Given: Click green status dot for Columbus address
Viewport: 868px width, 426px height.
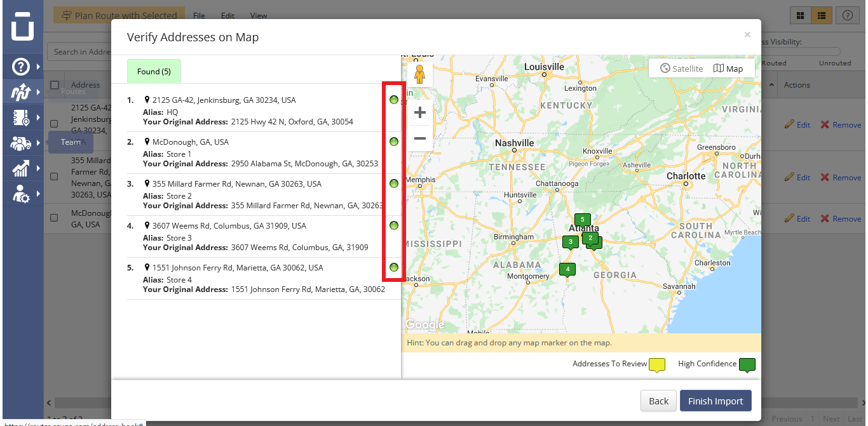Looking at the screenshot, I should click(x=394, y=225).
